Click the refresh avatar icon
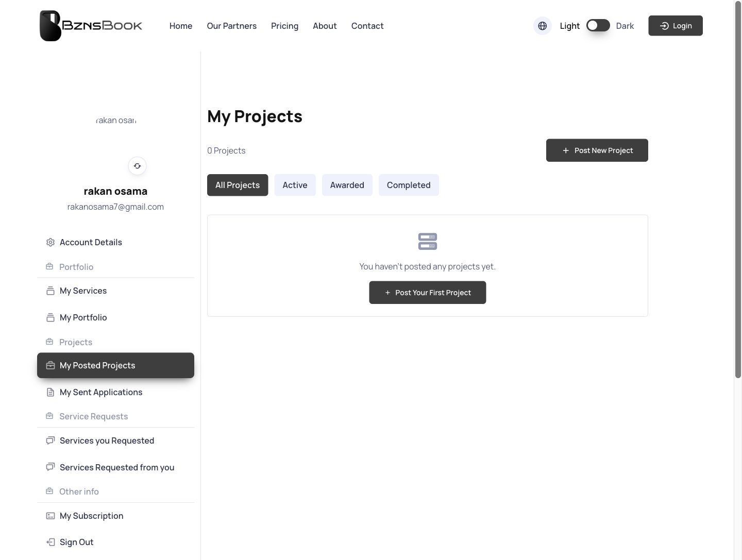This screenshot has width=742, height=560. click(138, 166)
